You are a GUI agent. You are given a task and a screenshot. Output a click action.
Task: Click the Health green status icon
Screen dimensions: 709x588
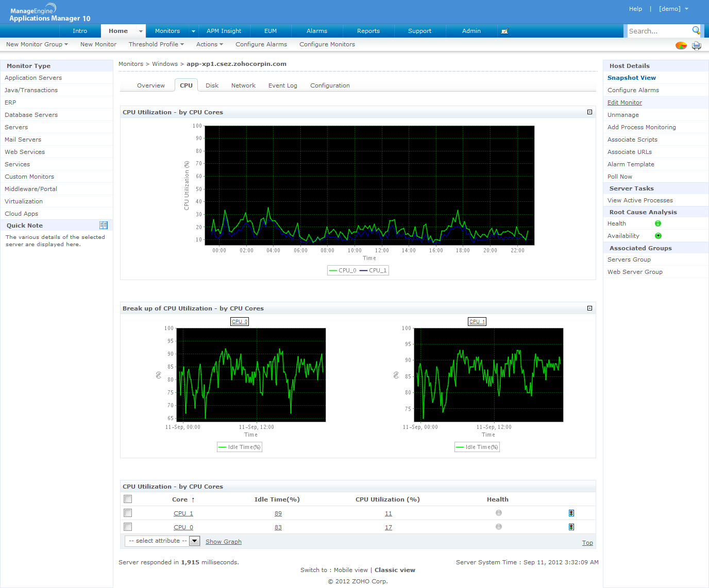657,223
